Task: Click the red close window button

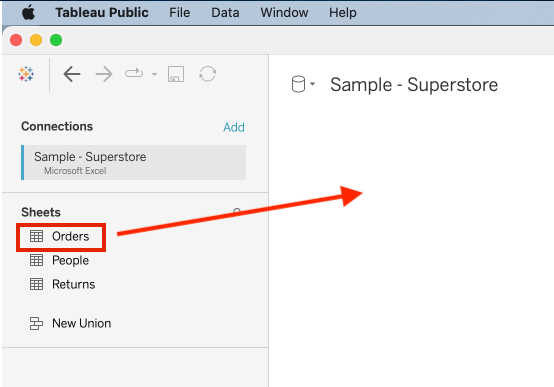Action: [16, 40]
